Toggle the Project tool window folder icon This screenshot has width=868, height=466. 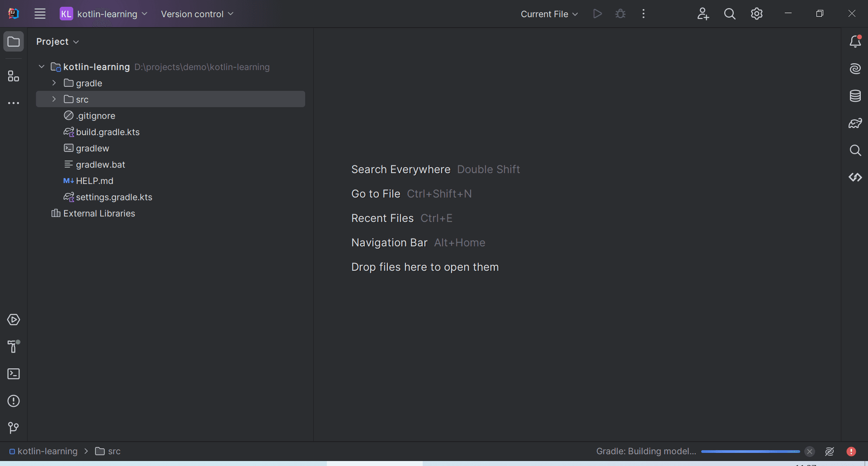pos(14,42)
